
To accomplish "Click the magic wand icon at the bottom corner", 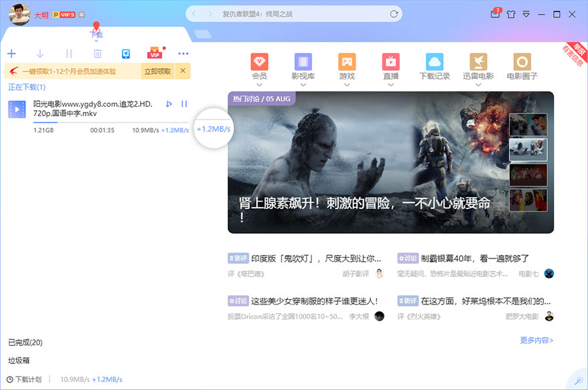I will coord(579,381).
